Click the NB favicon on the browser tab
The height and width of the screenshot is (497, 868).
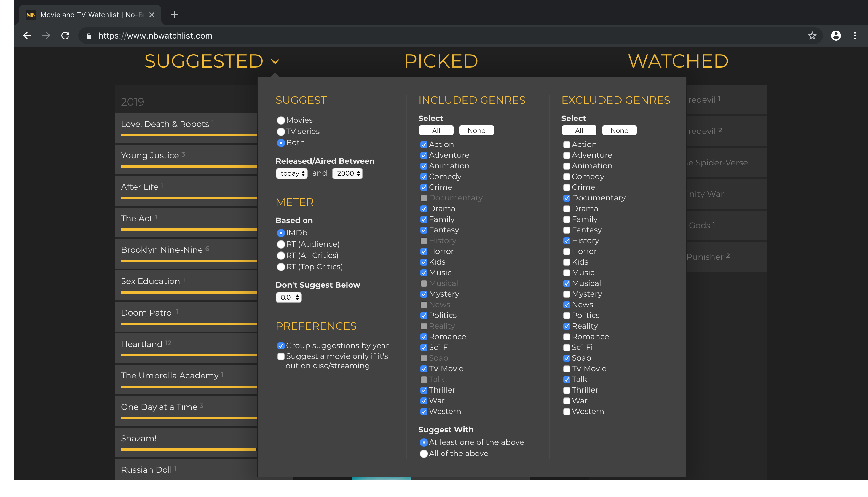(31, 15)
